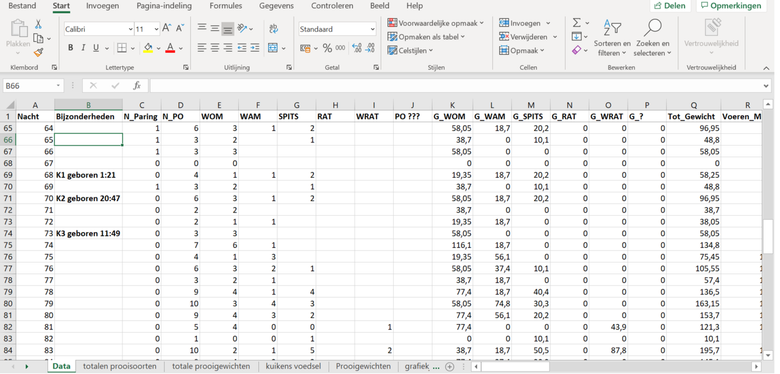
Task: Select cell 'K2 geboren 20:47'
Action: pyautogui.click(x=89, y=198)
